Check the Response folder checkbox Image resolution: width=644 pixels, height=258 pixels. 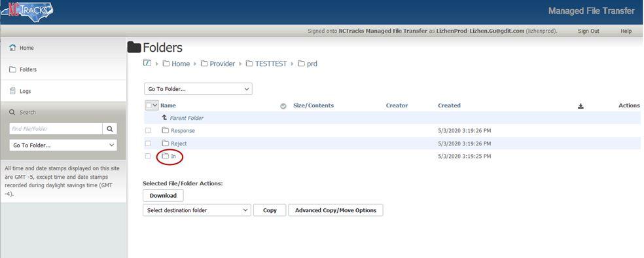point(148,131)
